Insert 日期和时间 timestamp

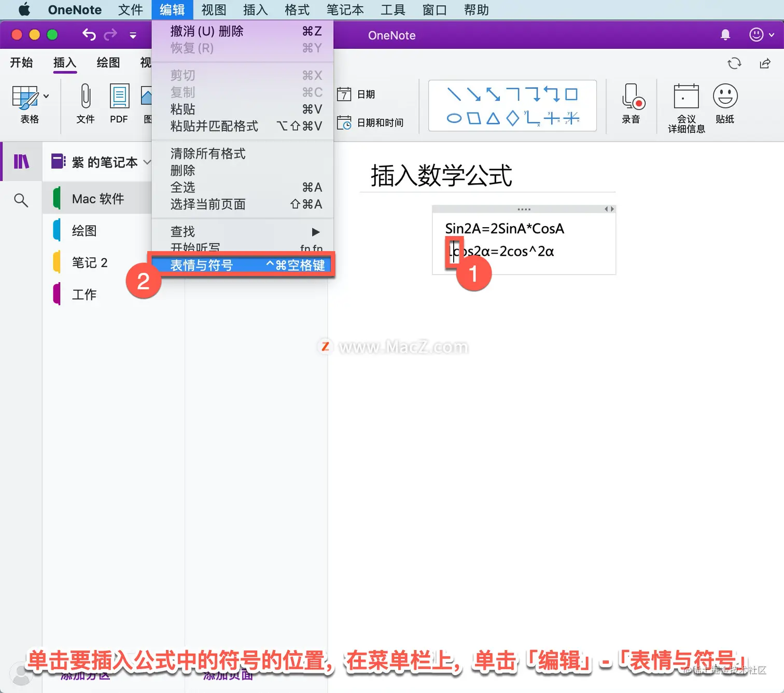[x=370, y=123]
